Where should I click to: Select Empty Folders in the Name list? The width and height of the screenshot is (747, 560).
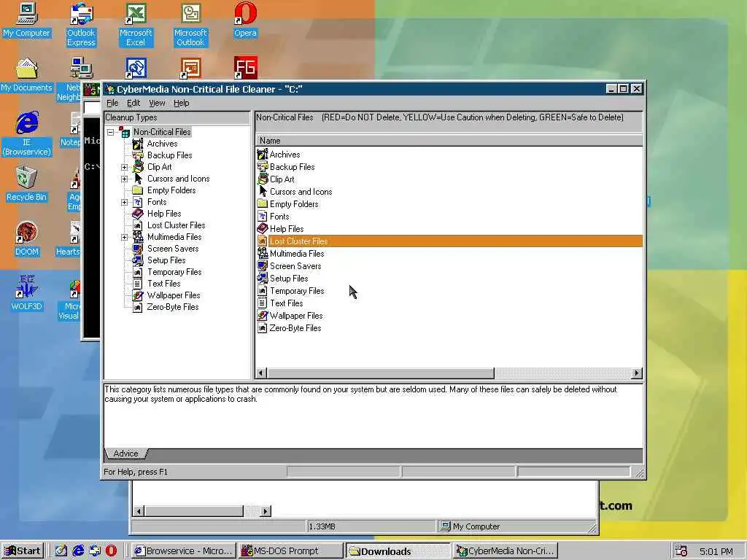point(294,204)
